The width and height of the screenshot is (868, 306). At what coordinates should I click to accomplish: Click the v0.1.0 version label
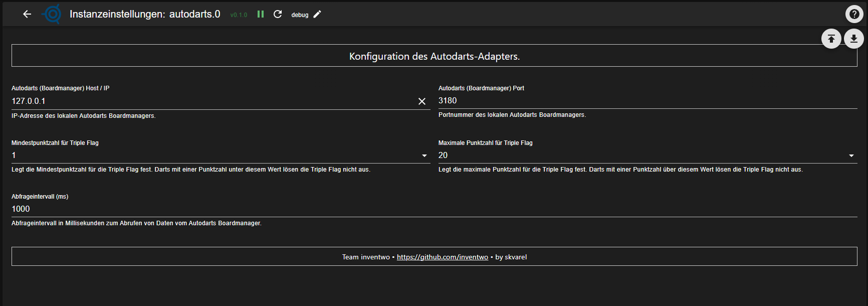(239, 15)
